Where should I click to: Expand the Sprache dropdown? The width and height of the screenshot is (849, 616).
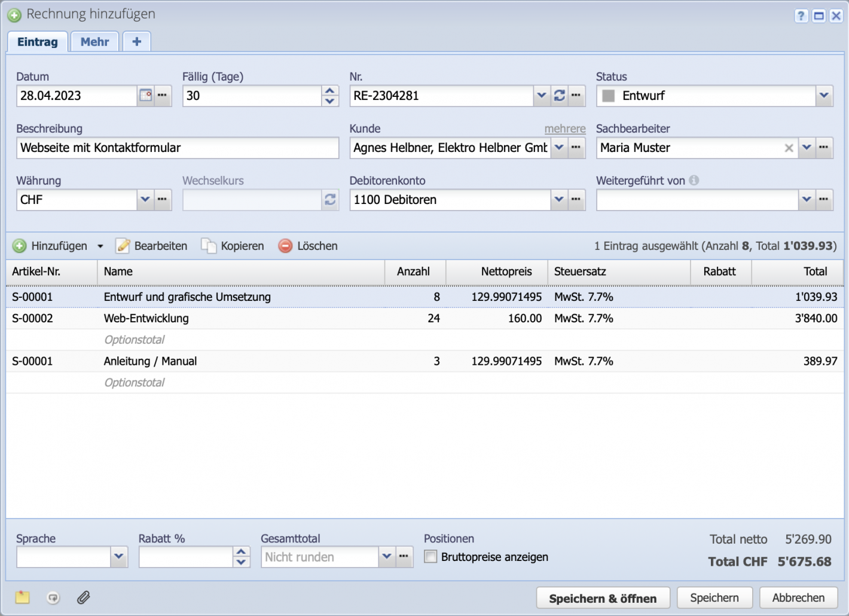(119, 557)
